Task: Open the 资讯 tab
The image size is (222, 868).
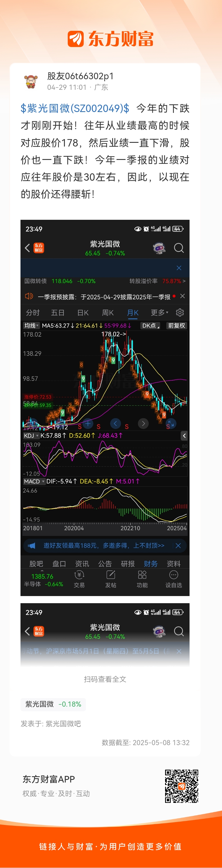Action: (x=82, y=564)
